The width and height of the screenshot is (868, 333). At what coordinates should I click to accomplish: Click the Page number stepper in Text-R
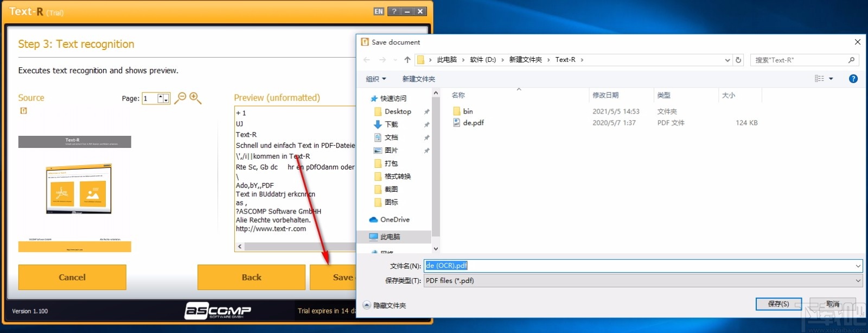[x=164, y=98]
